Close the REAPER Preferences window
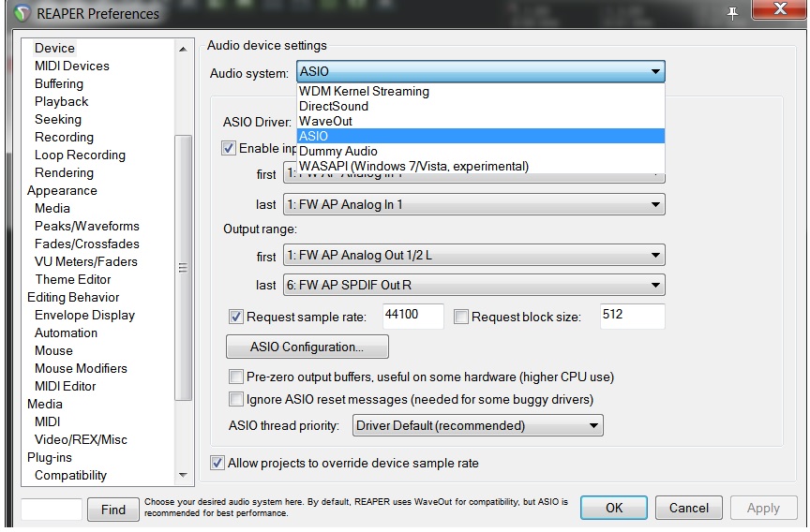This screenshot has width=810, height=532. pyautogui.click(x=779, y=9)
